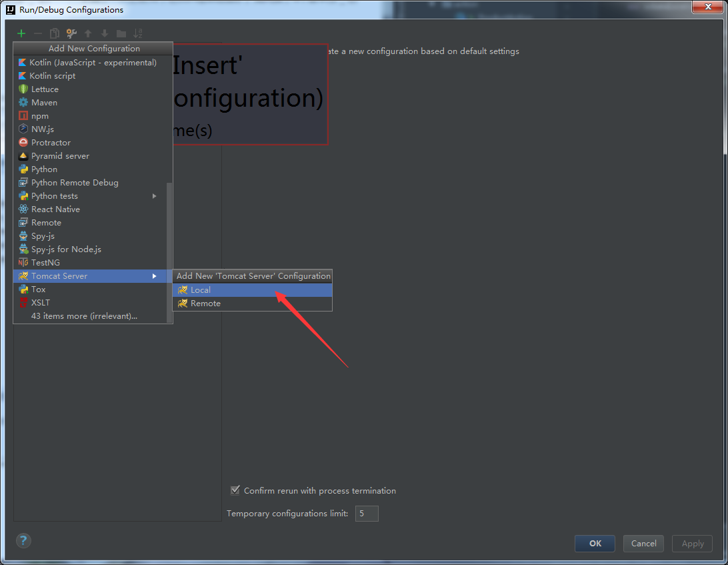This screenshot has width=728, height=565.
Task: Choose npm from the configuration list
Action: pyautogui.click(x=40, y=115)
